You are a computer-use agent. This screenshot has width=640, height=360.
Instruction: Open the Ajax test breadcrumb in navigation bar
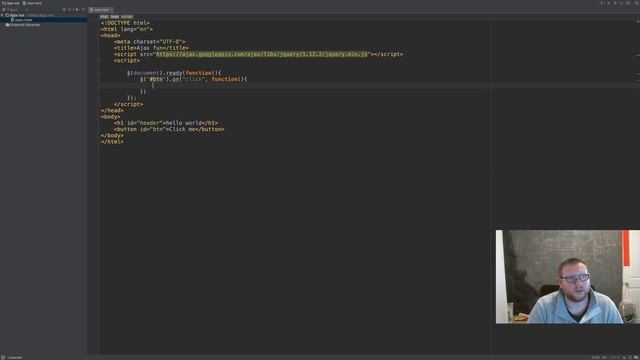tap(11, 3)
